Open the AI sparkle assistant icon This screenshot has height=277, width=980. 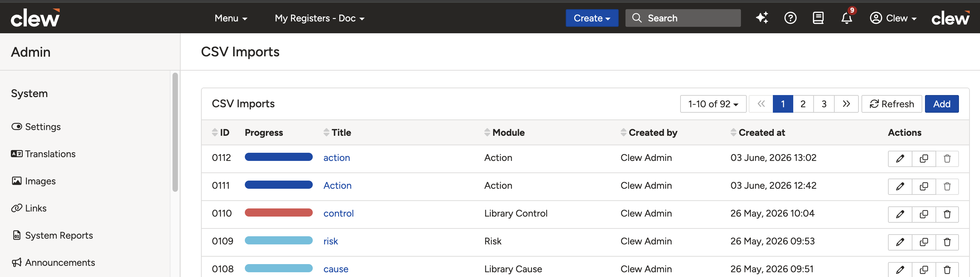pyautogui.click(x=762, y=18)
